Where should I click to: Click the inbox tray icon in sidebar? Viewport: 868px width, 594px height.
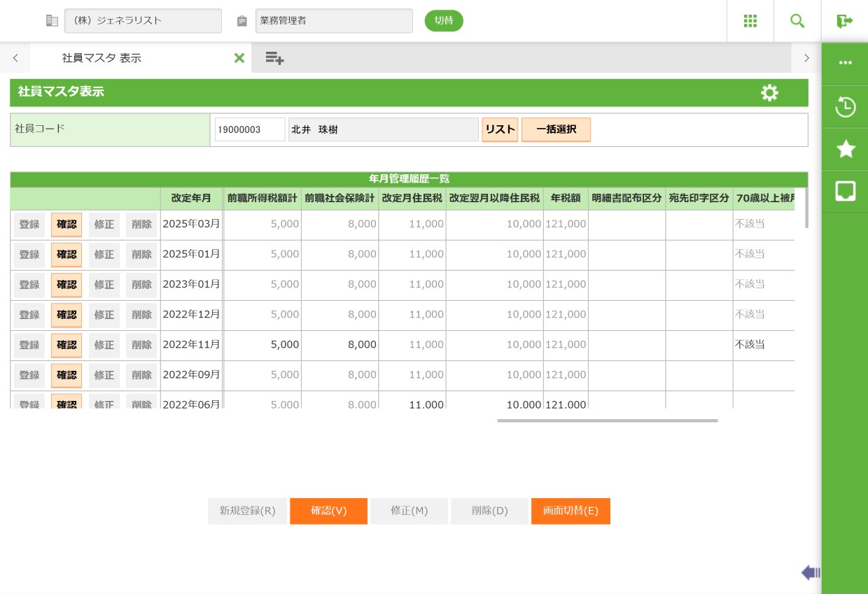(845, 191)
